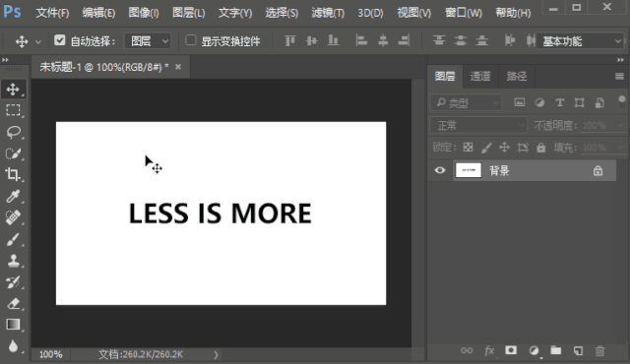630x364 pixels.
Task: Open the 文件(F) menu
Action: pyautogui.click(x=52, y=13)
